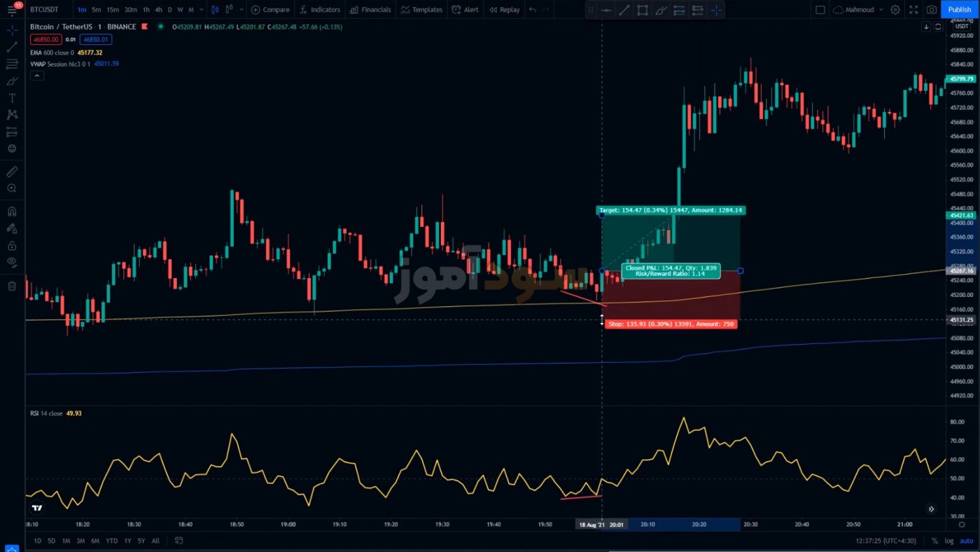Screen dimensions: 980x552
Task: Click the USDT currency label on price axis
Action: tap(962, 27)
